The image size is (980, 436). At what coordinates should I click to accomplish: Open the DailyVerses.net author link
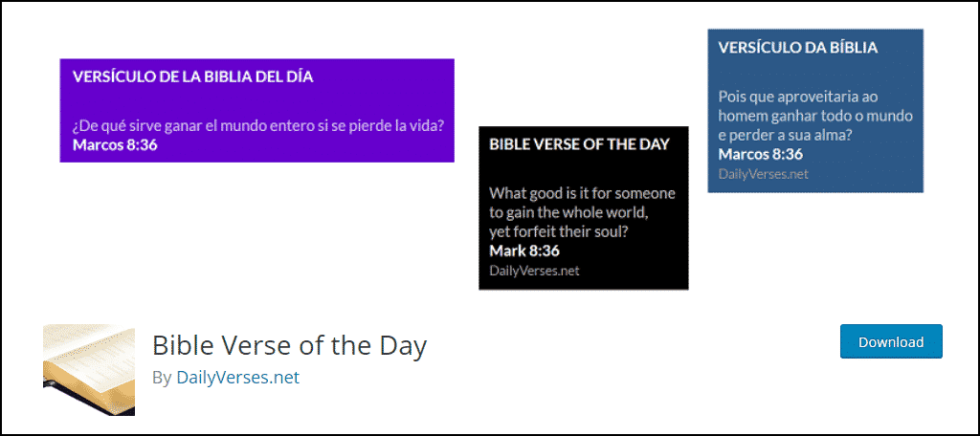(237, 378)
